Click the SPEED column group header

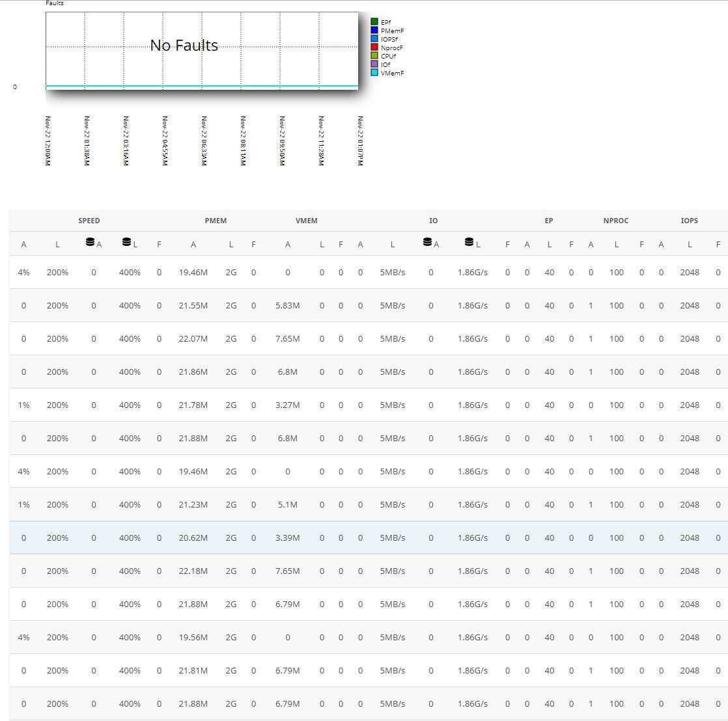click(89, 221)
